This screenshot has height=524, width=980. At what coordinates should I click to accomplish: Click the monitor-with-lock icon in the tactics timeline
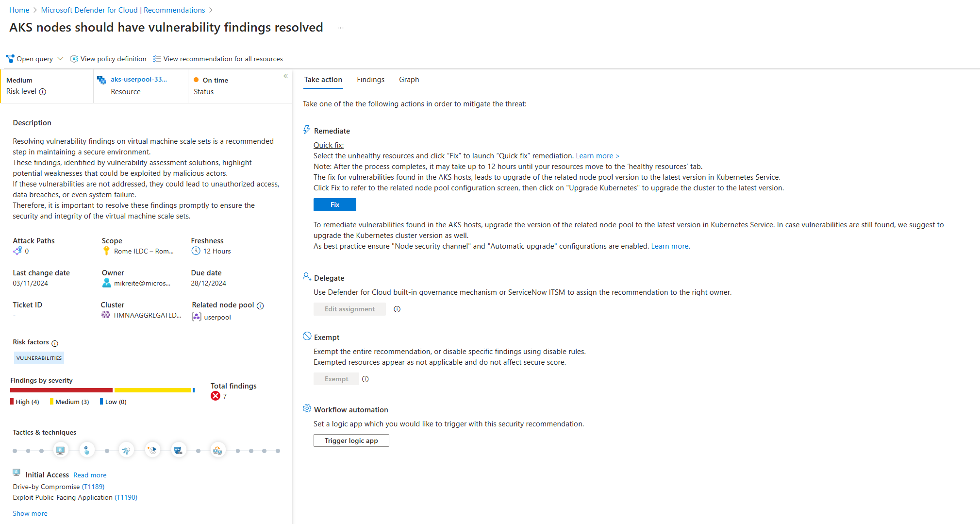click(60, 451)
